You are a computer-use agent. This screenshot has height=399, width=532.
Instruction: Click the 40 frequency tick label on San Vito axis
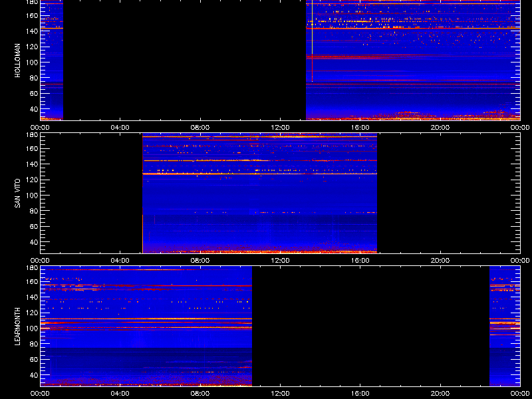(34, 242)
